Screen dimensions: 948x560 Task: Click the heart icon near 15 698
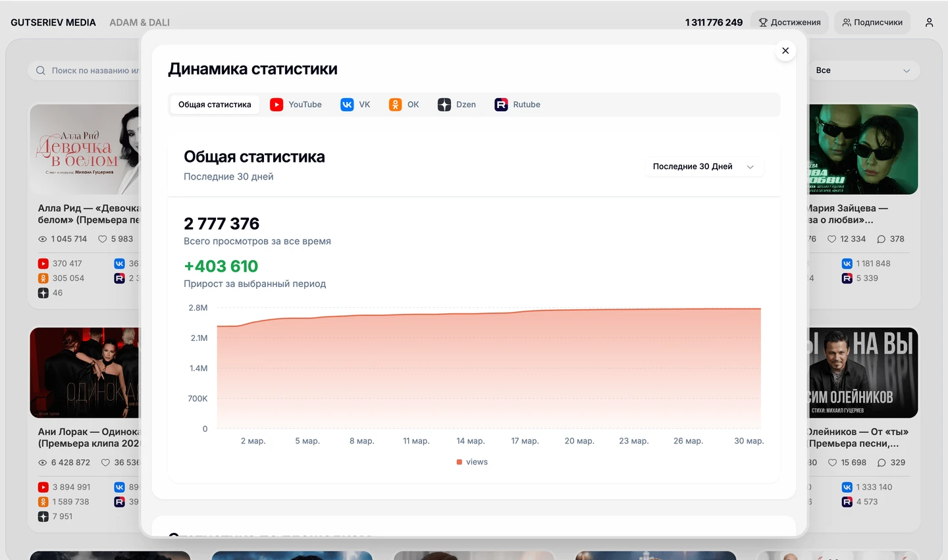[833, 463]
